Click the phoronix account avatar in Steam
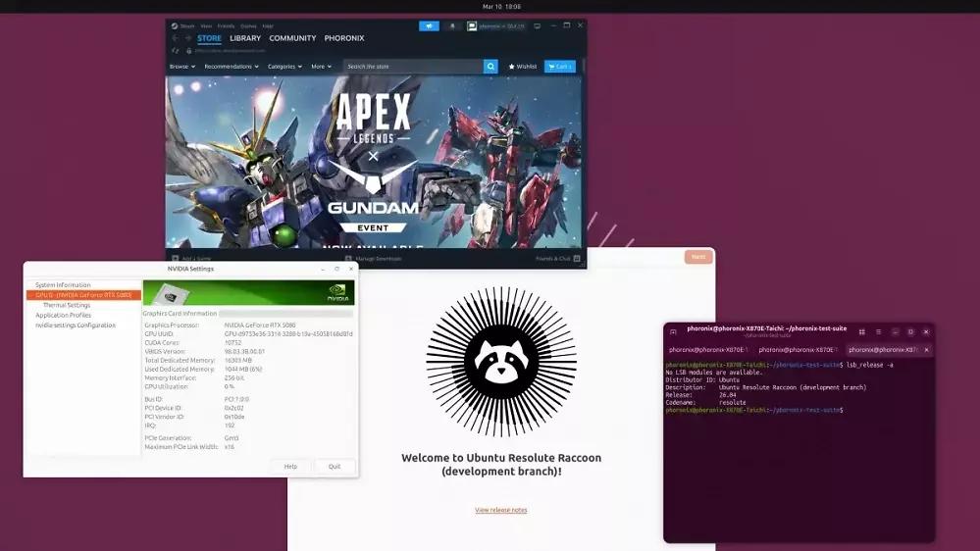This screenshot has width=980, height=551. pos(472,26)
